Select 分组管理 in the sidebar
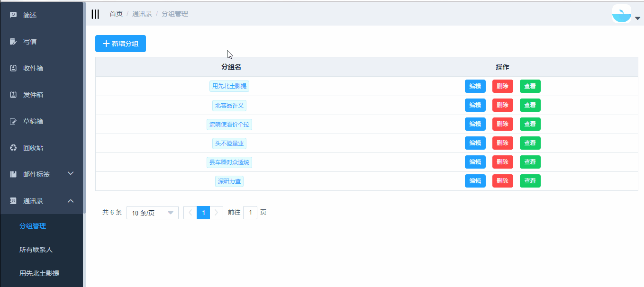644x287 pixels. (33, 226)
